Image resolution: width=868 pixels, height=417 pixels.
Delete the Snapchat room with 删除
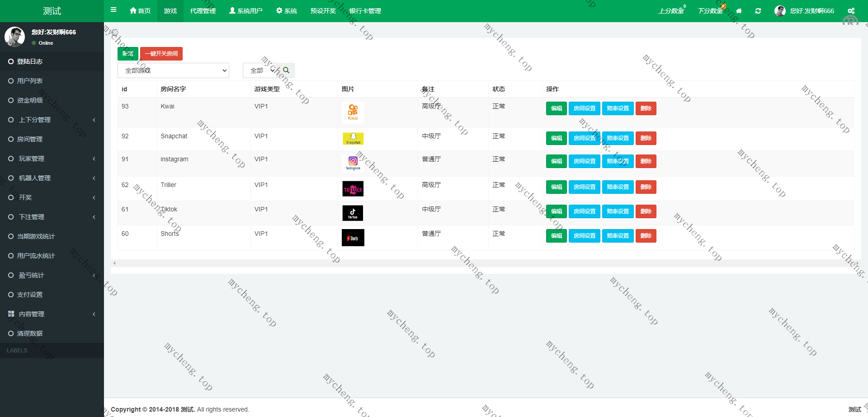(646, 138)
